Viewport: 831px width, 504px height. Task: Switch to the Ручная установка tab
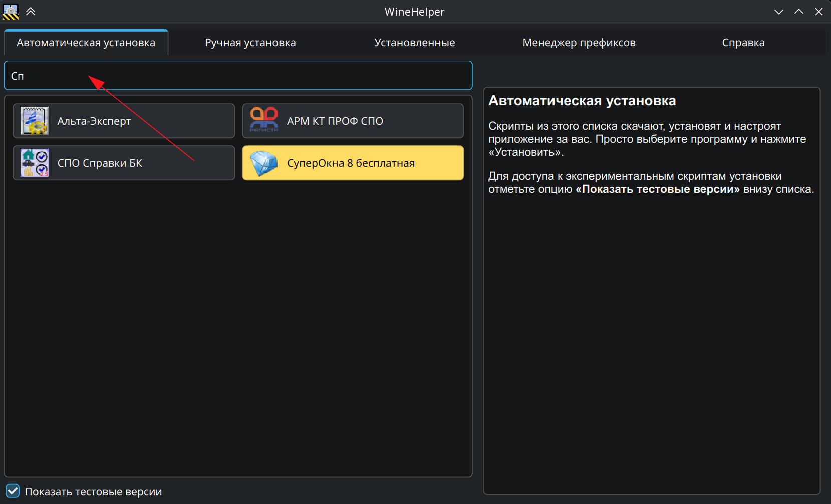pos(250,43)
